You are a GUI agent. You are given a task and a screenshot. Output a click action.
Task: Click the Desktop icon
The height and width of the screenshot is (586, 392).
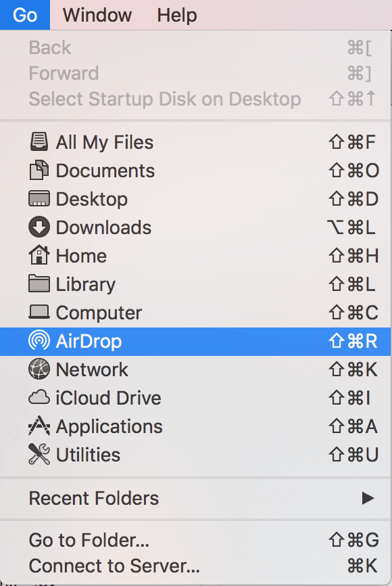coord(39,200)
